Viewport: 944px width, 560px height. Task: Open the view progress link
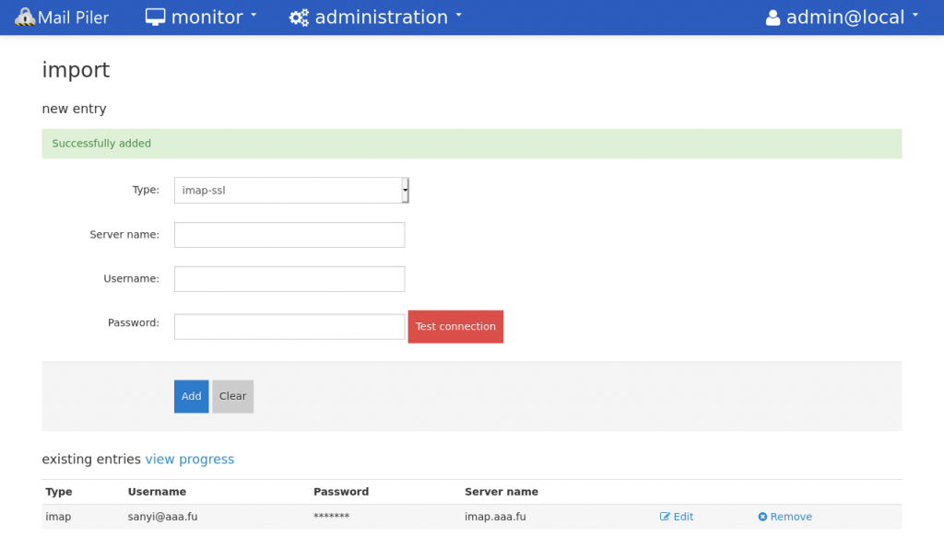[190, 459]
